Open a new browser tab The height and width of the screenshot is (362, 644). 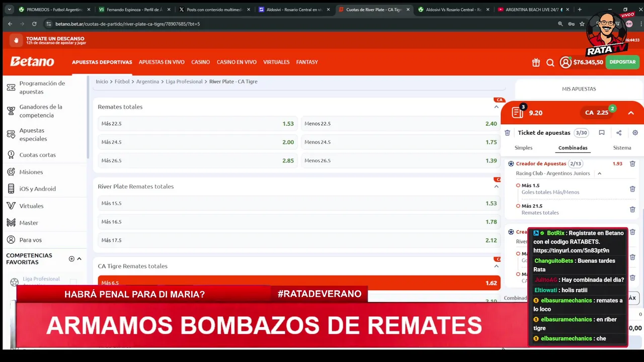580,9
